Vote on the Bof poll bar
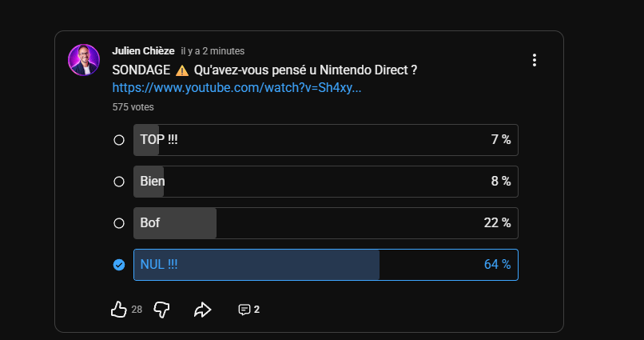Image resolution: width=644 pixels, height=340 pixels. [x=326, y=223]
